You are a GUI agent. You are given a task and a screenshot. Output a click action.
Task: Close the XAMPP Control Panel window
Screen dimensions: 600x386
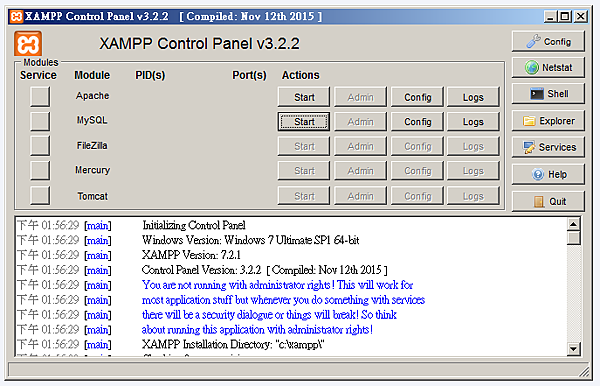(581, 16)
